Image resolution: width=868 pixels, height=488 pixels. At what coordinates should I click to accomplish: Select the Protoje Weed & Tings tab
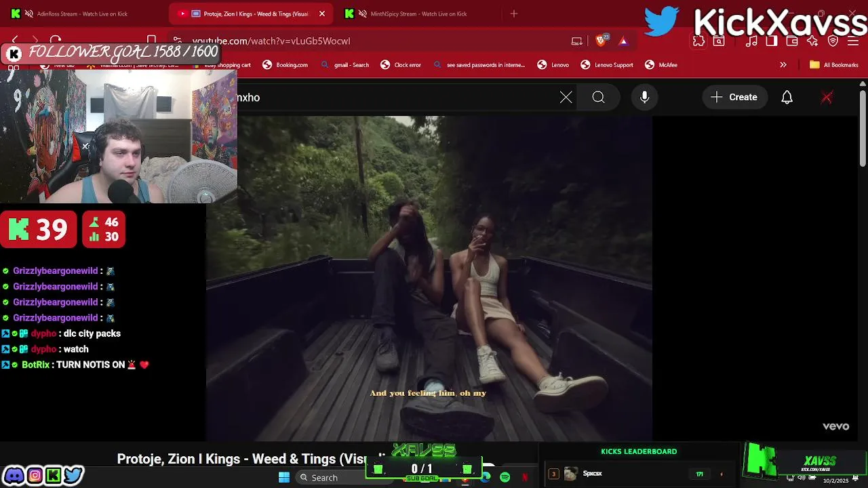click(x=251, y=14)
